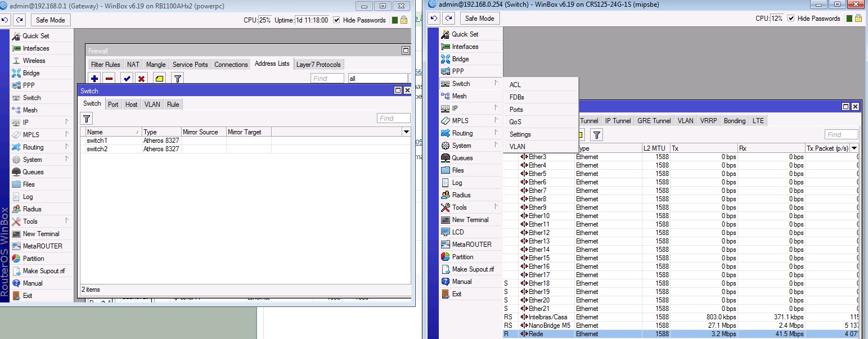Click yellow comment icon in Firewall toolbar
868x339 pixels.
click(159, 79)
